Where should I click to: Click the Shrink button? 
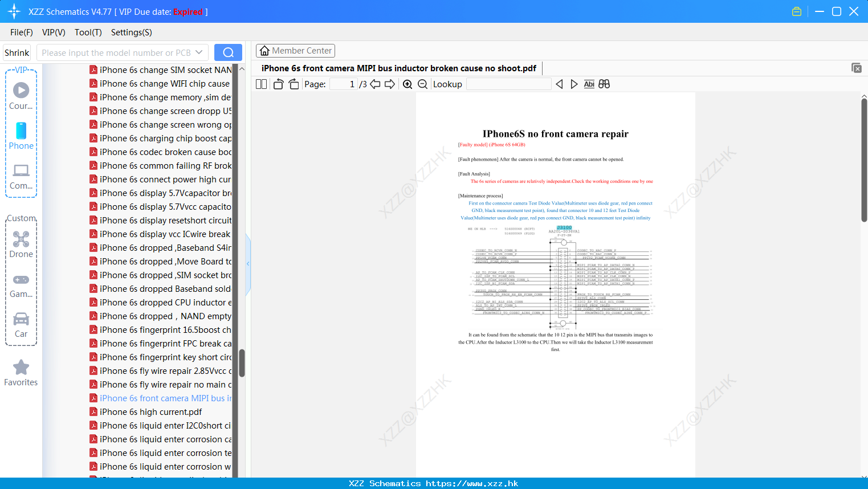tap(17, 52)
